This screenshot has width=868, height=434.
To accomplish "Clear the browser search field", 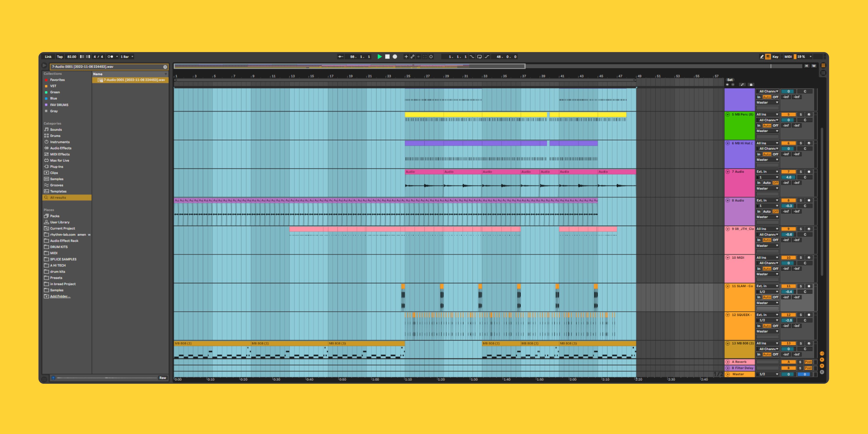I will (165, 67).
